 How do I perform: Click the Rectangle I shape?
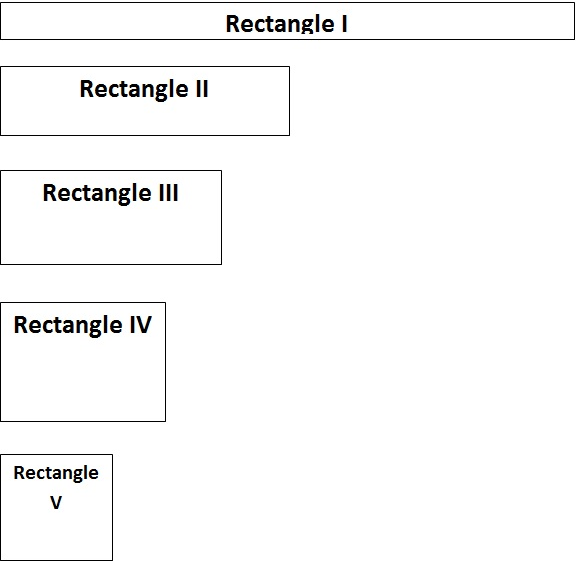[287, 21]
